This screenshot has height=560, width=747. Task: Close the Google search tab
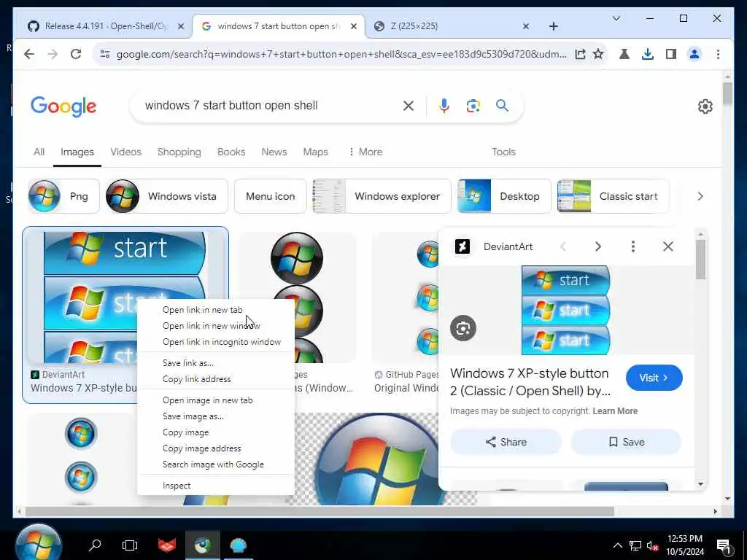tap(354, 26)
